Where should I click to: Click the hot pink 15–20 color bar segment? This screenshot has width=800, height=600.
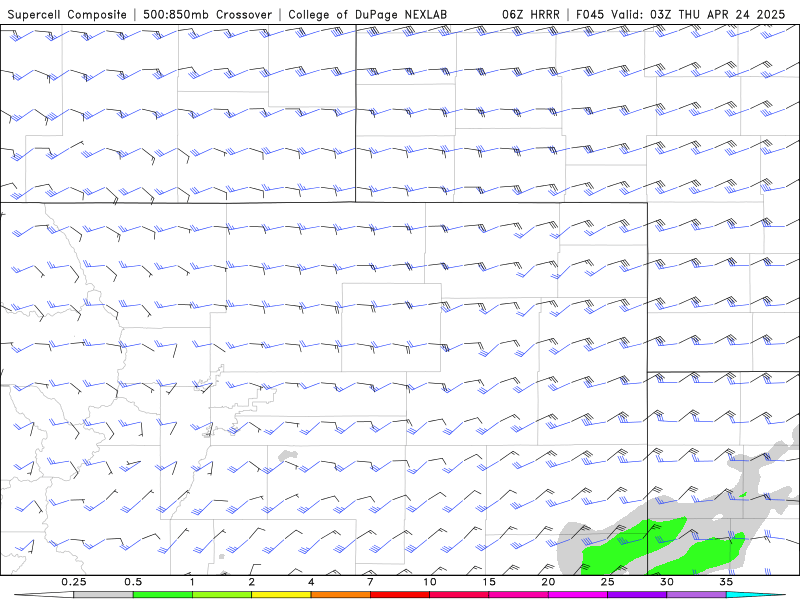pyautogui.click(x=518, y=595)
